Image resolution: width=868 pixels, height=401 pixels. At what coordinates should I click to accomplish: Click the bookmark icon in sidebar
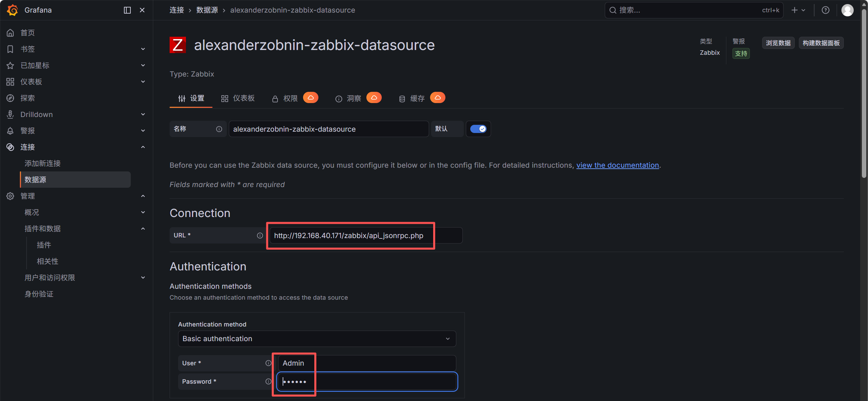click(10, 49)
